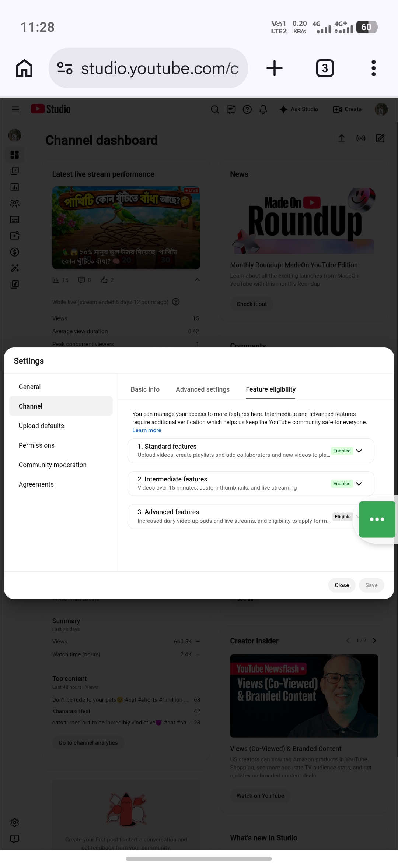Open the help question mark icon in the Studio header
The width and height of the screenshot is (398, 868).
[x=247, y=109]
